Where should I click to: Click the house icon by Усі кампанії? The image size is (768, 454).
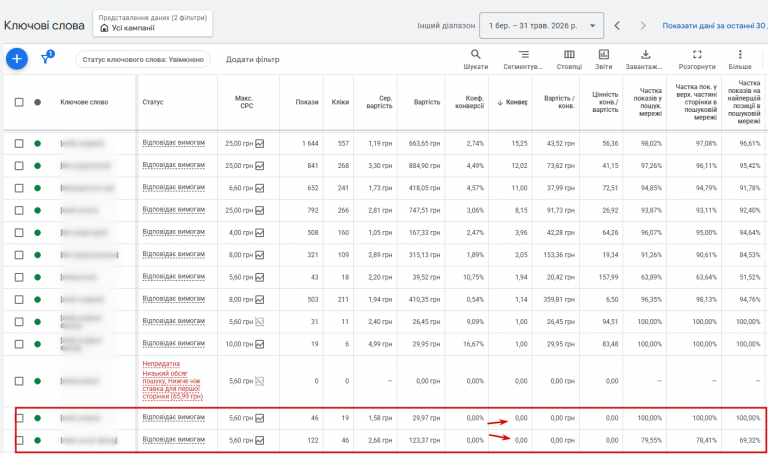click(104, 28)
